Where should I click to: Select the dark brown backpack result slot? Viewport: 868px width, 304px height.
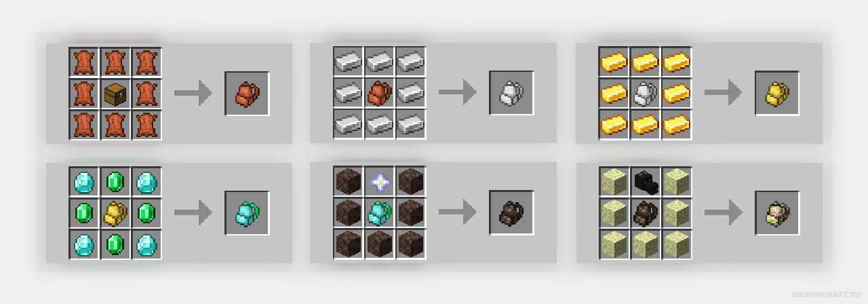point(511,212)
